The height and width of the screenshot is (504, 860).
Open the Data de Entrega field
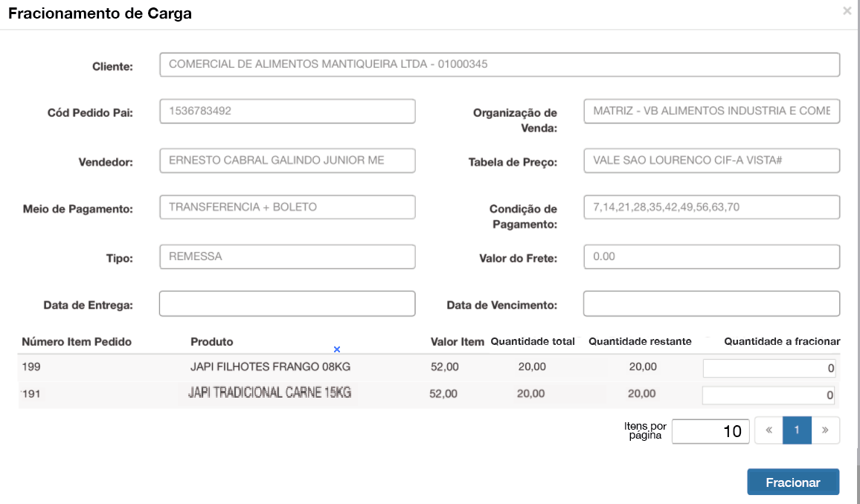coord(287,303)
